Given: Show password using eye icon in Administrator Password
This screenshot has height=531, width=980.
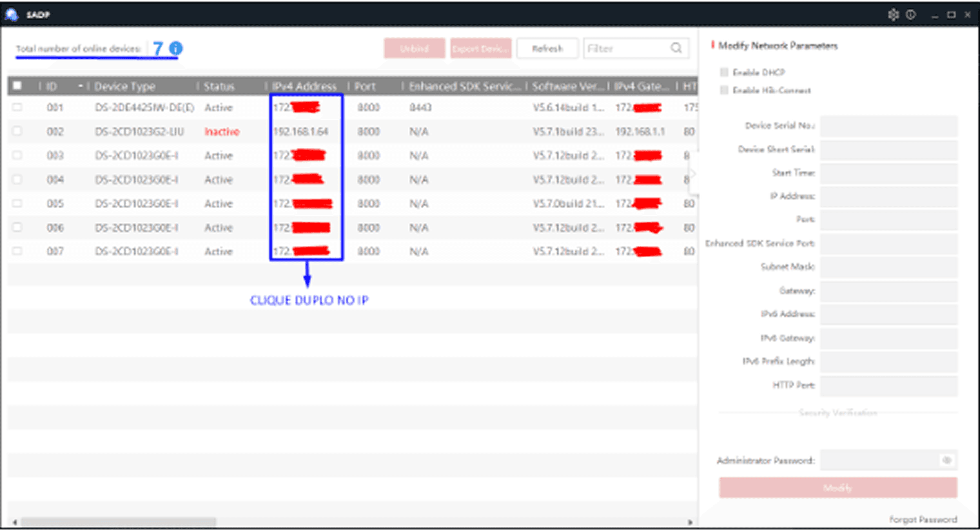Looking at the screenshot, I should pos(947,460).
